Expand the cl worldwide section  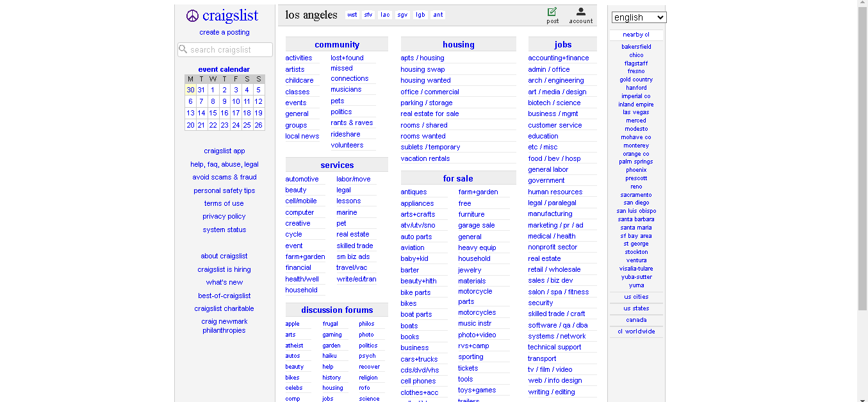636,331
